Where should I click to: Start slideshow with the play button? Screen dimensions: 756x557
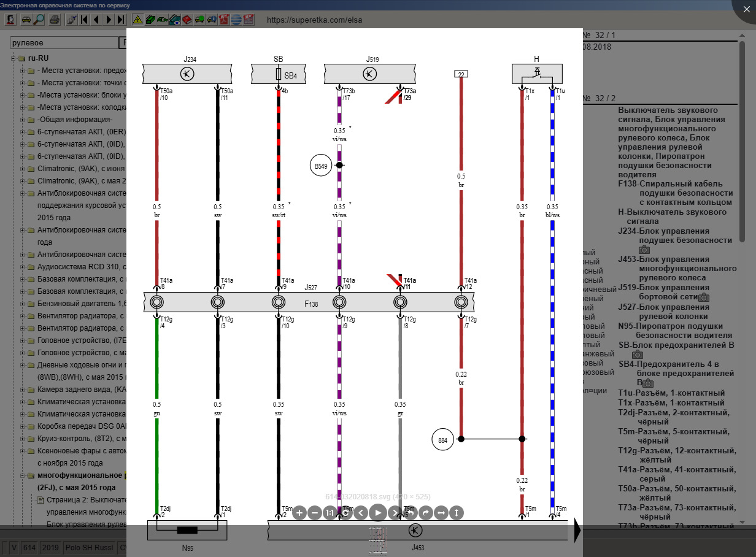[377, 513]
